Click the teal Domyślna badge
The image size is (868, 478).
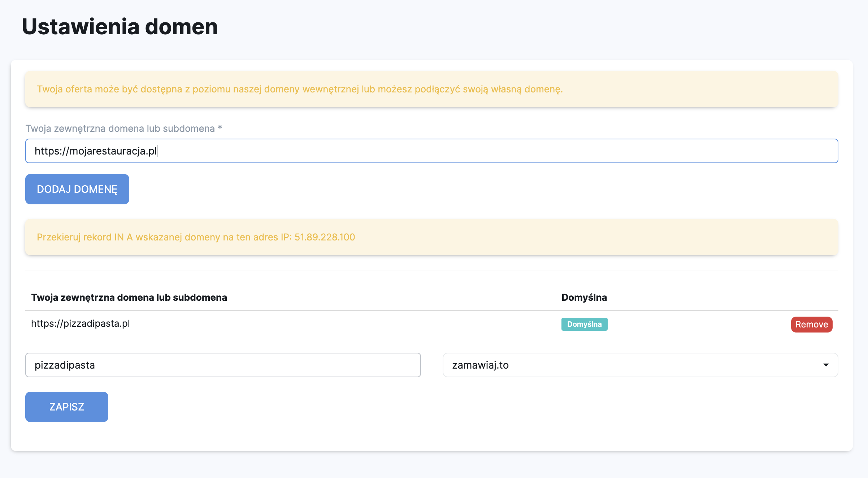[x=584, y=324]
